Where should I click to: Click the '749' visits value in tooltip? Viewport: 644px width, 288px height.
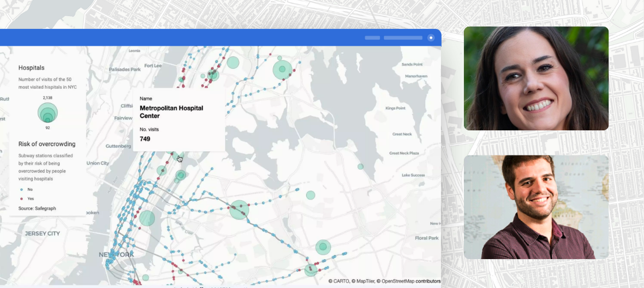click(x=145, y=139)
